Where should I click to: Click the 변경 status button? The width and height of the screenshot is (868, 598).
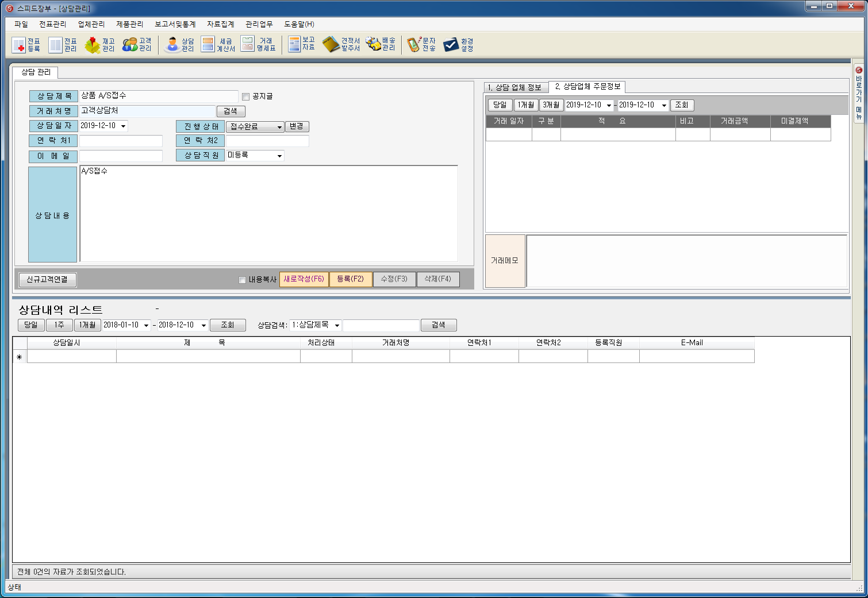click(297, 126)
